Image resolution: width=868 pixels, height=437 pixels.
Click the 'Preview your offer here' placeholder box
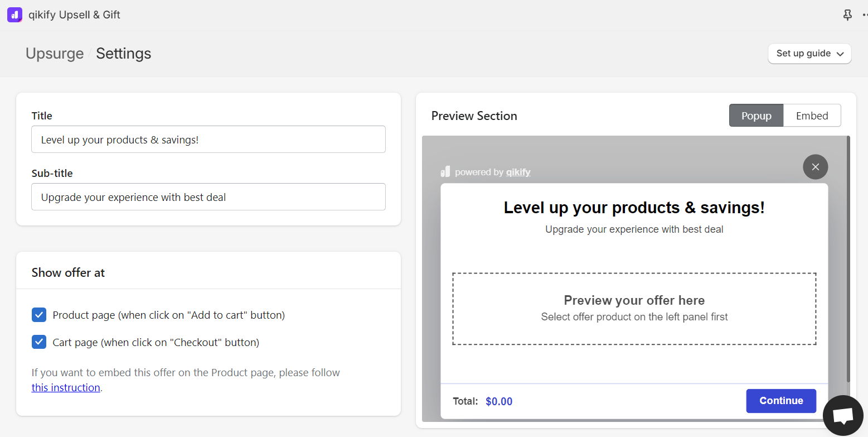634,309
